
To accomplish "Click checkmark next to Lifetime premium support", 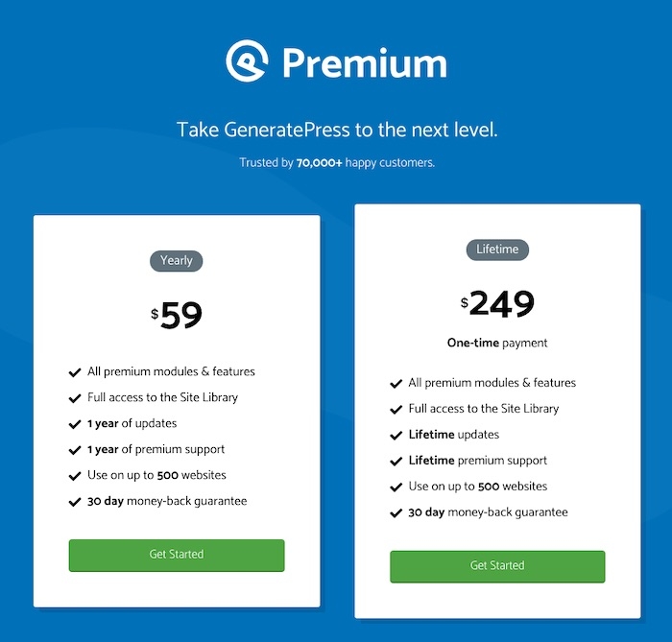I will (396, 461).
